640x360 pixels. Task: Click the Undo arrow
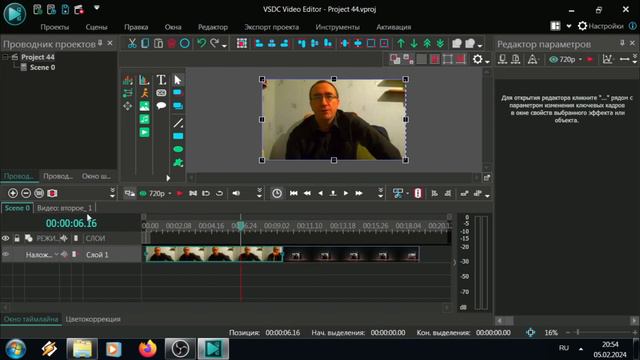(x=201, y=43)
